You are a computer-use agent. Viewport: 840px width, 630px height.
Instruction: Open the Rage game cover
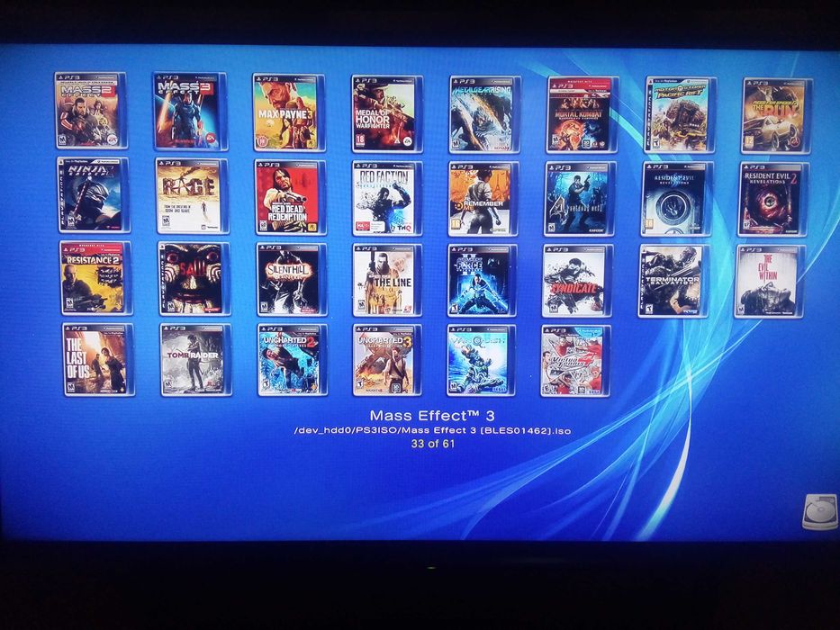click(x=191, y=195)
